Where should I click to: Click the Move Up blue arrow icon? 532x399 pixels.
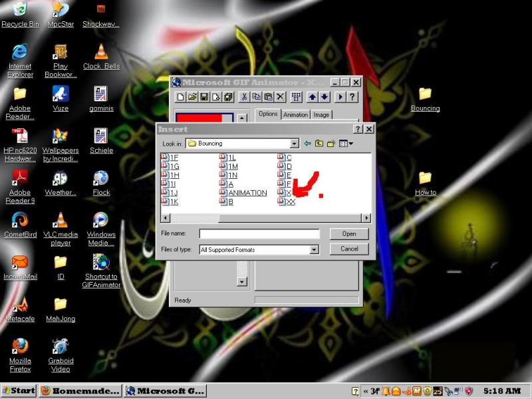pos(313,97)
